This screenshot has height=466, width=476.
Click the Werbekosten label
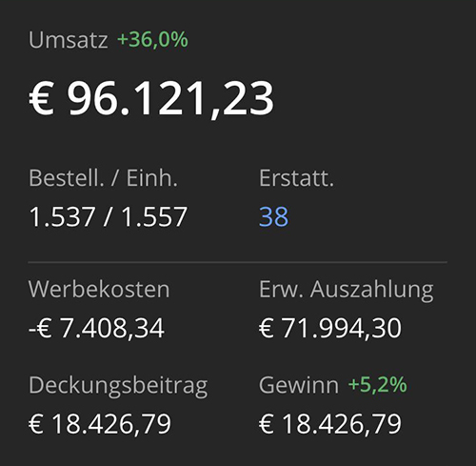click(99, 290)
